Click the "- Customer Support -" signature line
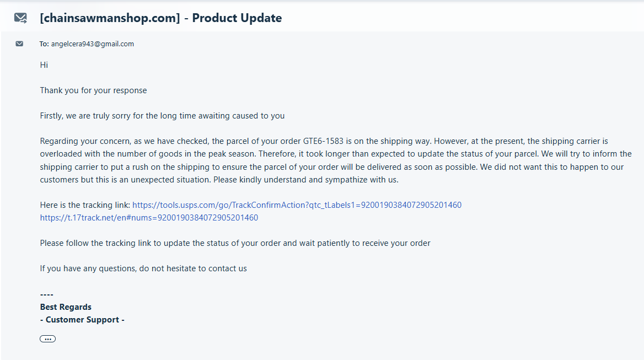 [82, 320]
